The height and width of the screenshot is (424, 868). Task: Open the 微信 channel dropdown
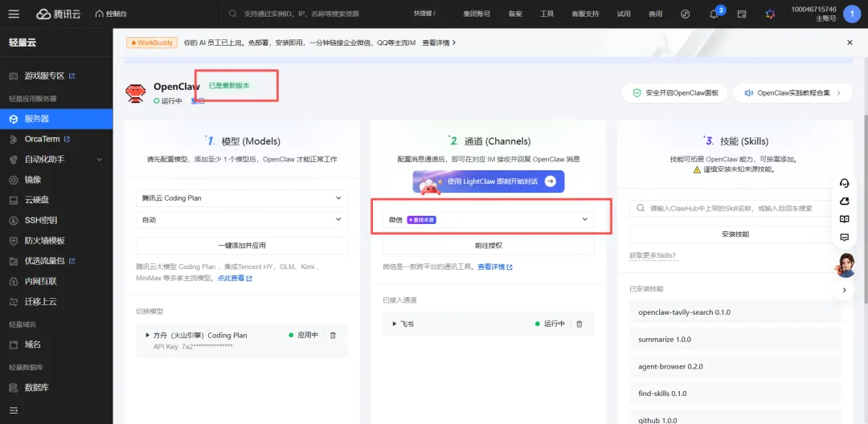(x=489, y=219)
